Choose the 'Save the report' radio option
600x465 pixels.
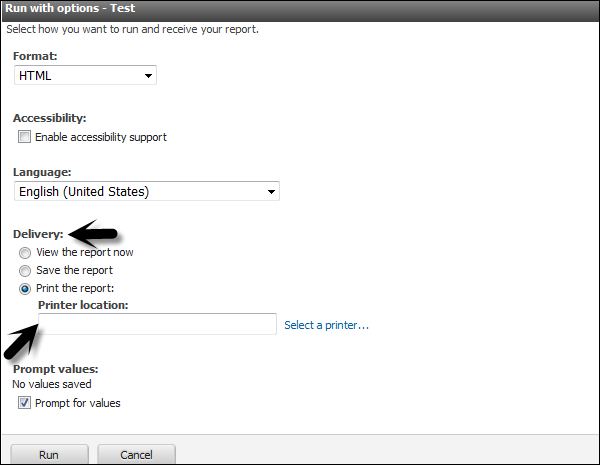click(25, 271)
